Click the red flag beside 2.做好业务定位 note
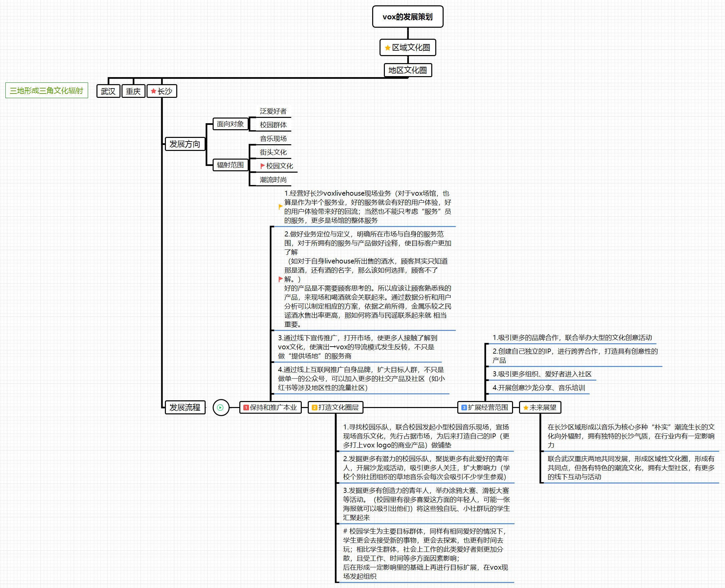The height and width of the screenshot is (588, 725). coord(280,279)
